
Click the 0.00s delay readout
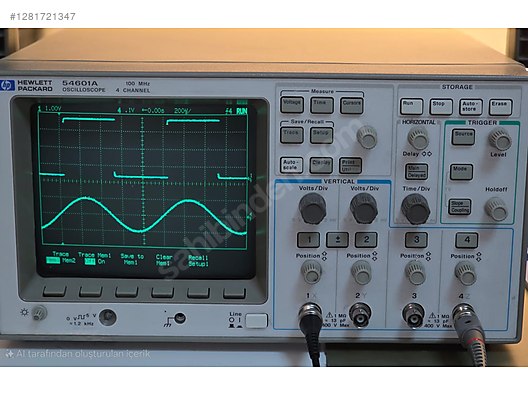(x=153, y=110)
